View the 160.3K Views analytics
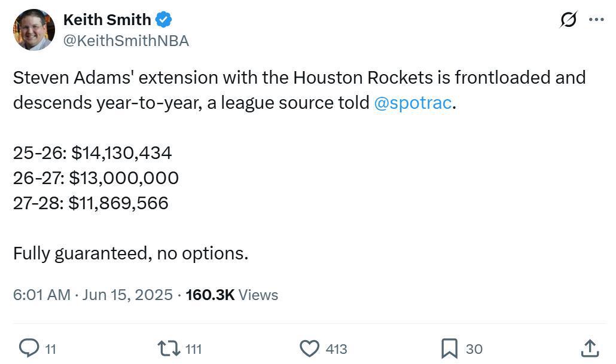616x364 pixels. [x=231, y=295]
